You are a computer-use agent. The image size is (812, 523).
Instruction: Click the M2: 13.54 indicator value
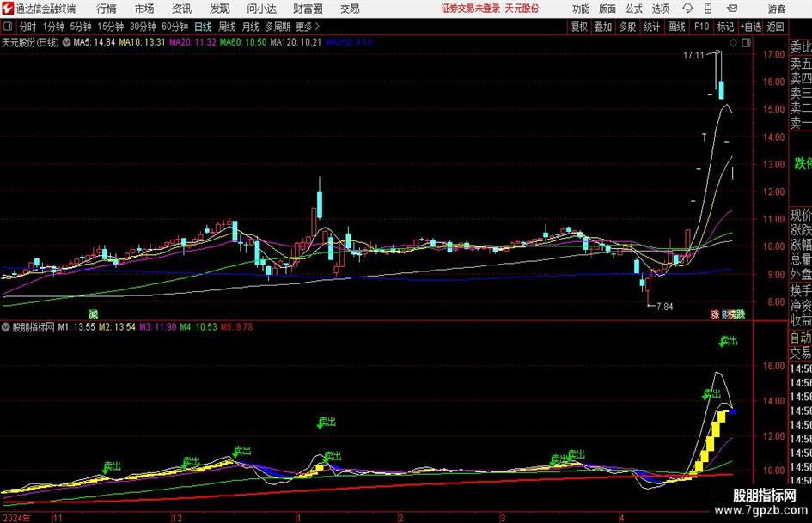coord(117,326)
